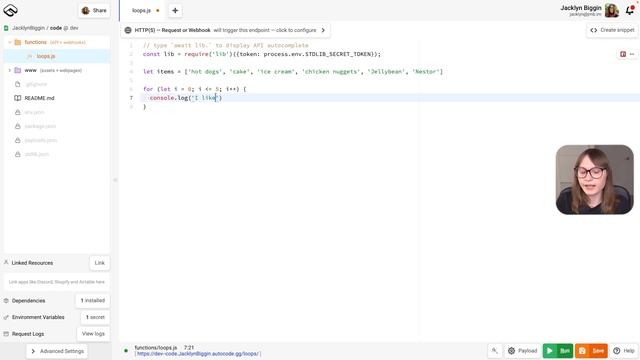This screenshot has width=640, height=360.
Task: Click Create snippet button
Action: (x=612, y=30)
